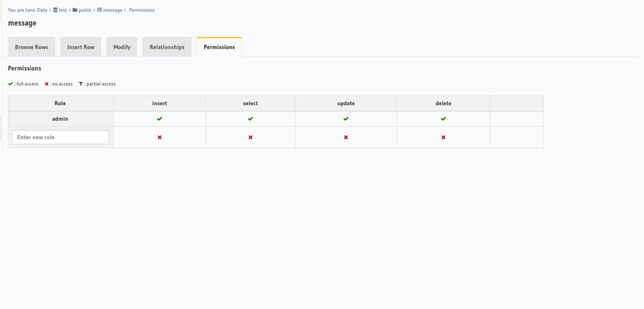Image resolution: width=644 pixels, height=309 pixels.
Task: Go to the Modify tab
Action: pyautogui.click(x=122, y=47)
